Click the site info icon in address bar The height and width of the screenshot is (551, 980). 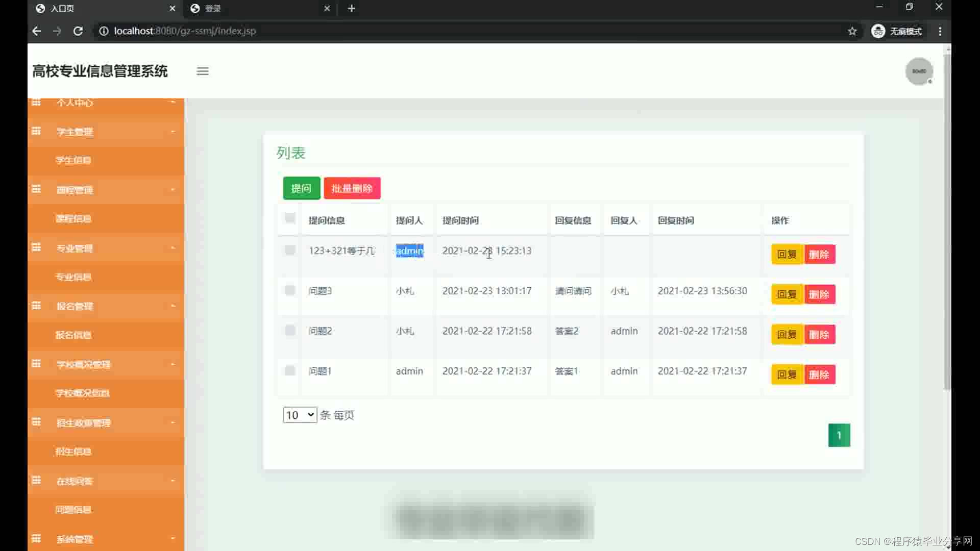[104, 31]
